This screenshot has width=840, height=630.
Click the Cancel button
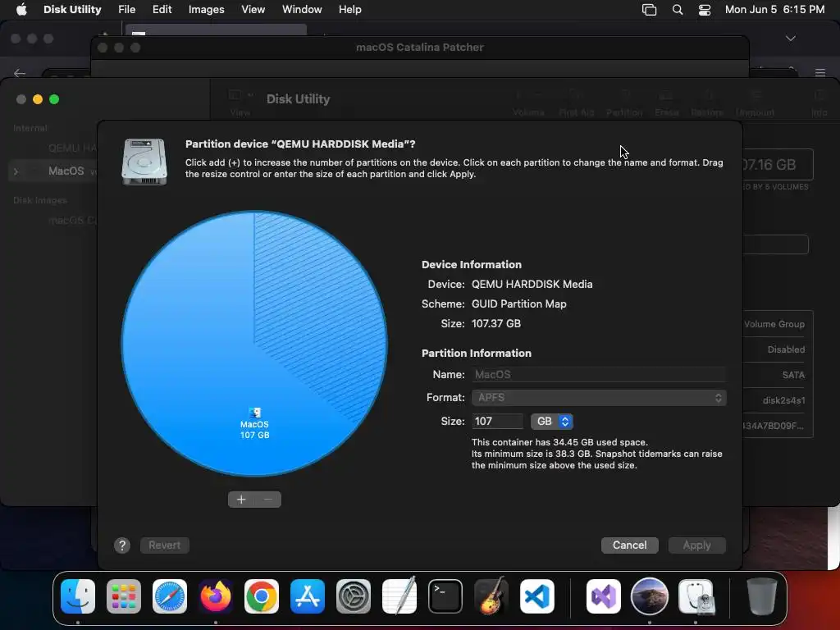click(x=629, y=546)
